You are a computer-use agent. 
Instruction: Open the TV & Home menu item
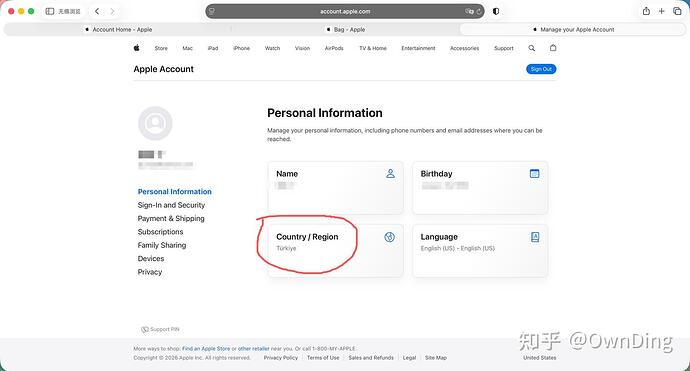[373, 48]
